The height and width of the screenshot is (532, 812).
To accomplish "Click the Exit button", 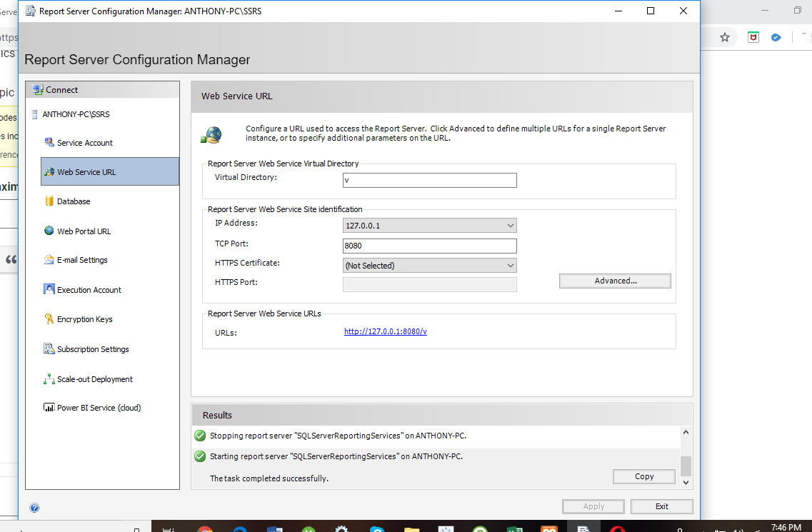I will (662, 506).
